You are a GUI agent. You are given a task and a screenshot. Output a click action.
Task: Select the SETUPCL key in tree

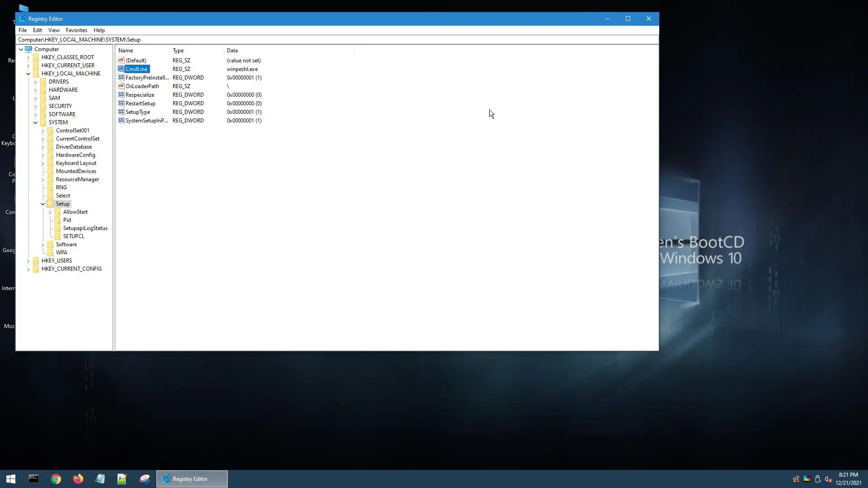74,236
